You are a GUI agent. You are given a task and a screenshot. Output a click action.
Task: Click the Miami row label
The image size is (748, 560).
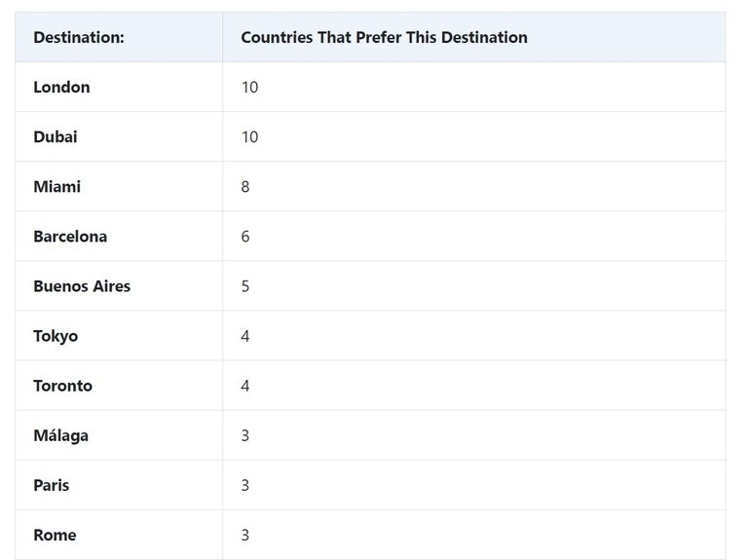point(56,187)
